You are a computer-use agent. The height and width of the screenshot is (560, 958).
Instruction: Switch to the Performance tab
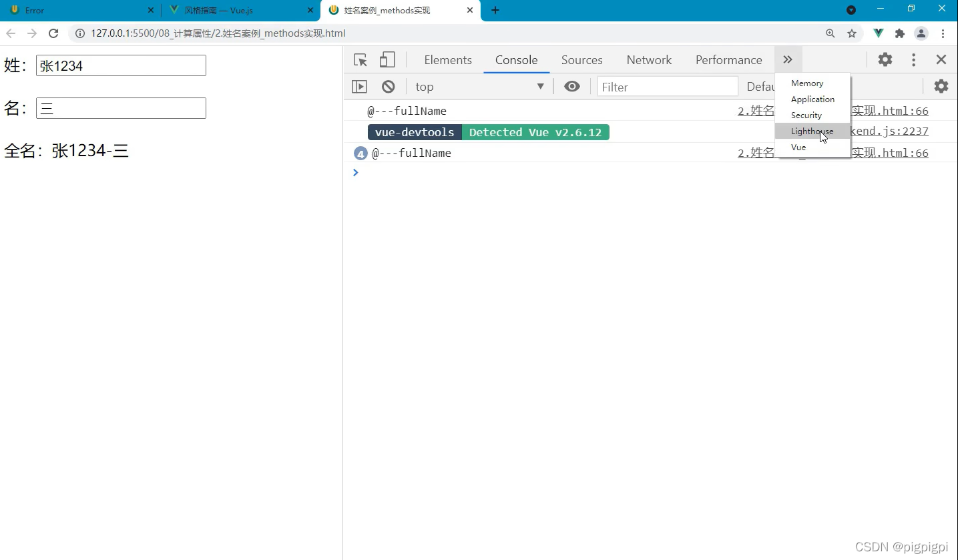[x=728, y=60]
